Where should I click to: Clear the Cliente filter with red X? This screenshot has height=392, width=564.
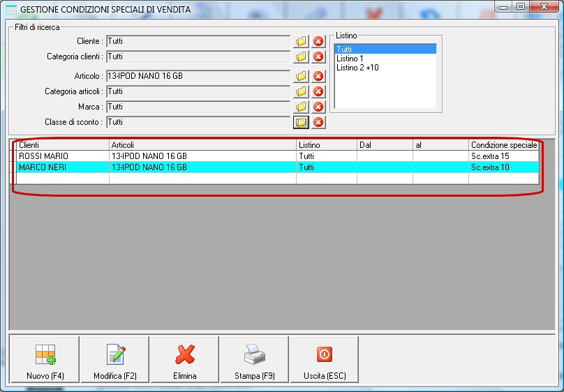[x=318, y=41]
